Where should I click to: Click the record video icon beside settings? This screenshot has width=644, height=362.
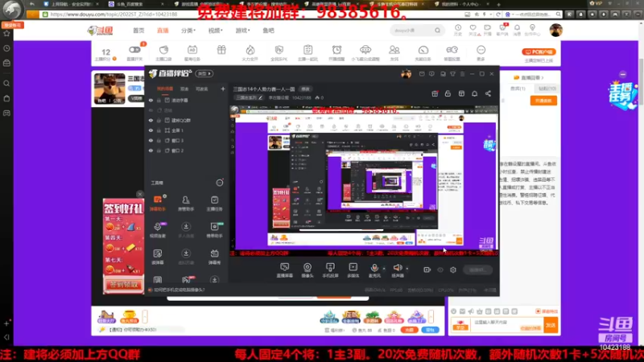tap(427, 269)
